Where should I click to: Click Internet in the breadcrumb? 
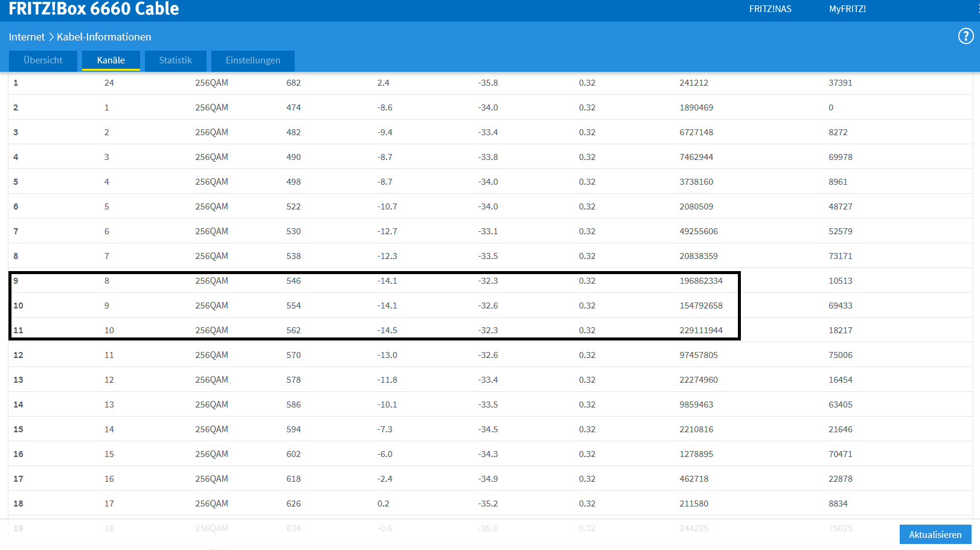[27, 37]
